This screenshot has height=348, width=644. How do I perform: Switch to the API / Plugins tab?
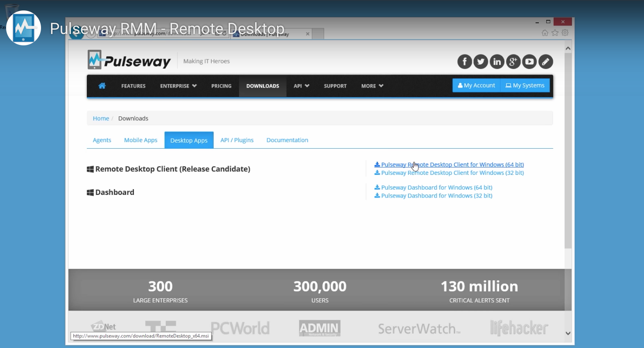237,140
